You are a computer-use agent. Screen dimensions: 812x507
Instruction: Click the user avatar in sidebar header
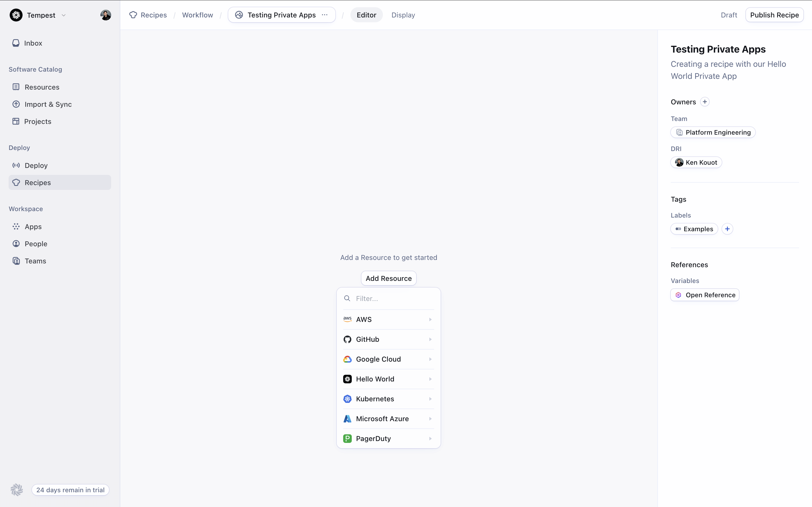point(106,15)
